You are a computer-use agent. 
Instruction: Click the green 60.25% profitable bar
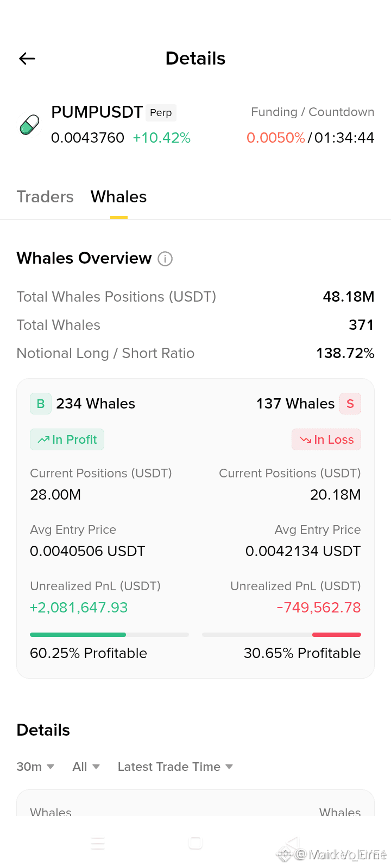(x=78, y=635)
